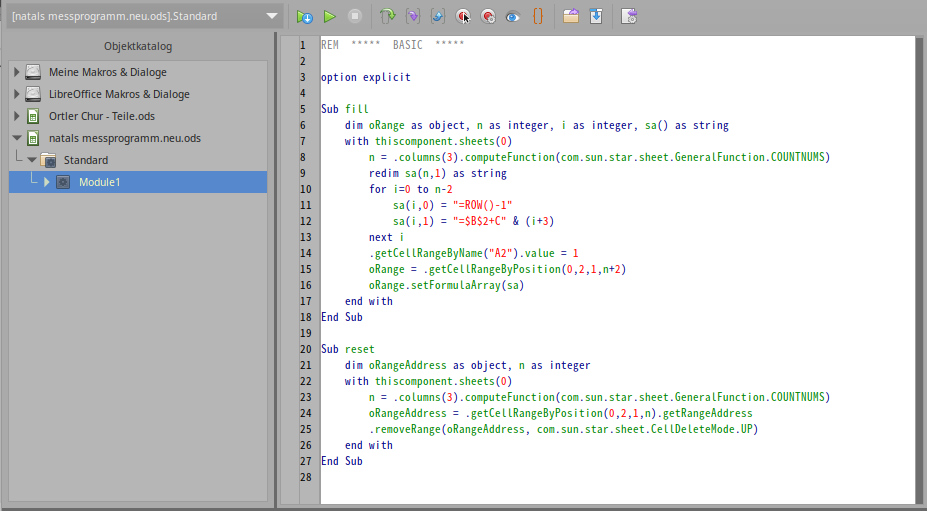Click the 'redim sa(n,1) as string' line
Viewport: 927px width, 511px height.
pyautogui.click(x=437, y=173)
